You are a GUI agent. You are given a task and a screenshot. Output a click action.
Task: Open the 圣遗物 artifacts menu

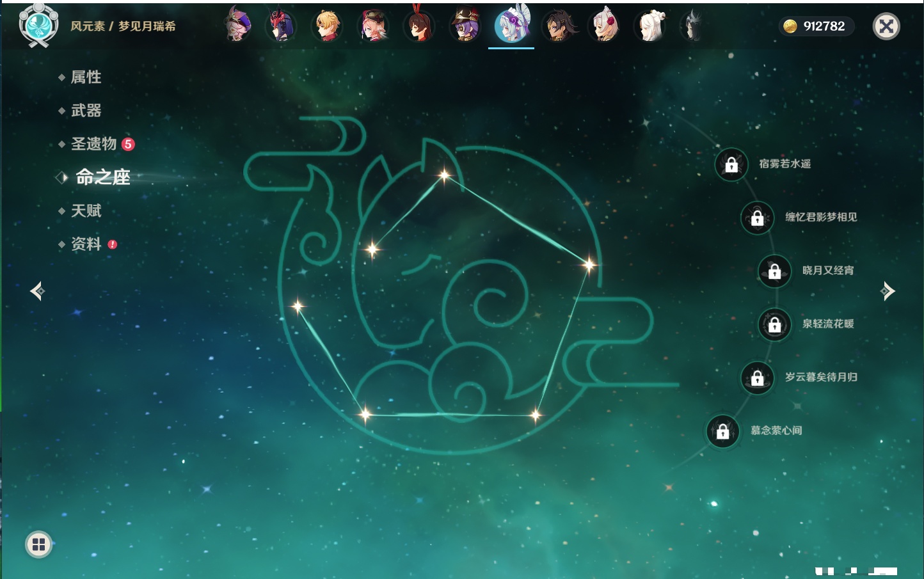click(93, 144)
